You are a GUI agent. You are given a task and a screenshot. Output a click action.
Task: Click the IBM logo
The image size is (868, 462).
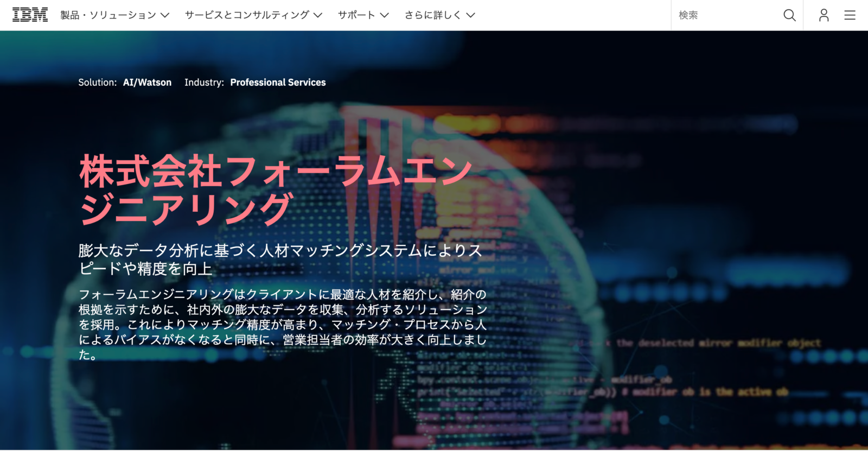click(x=30, y=15)
